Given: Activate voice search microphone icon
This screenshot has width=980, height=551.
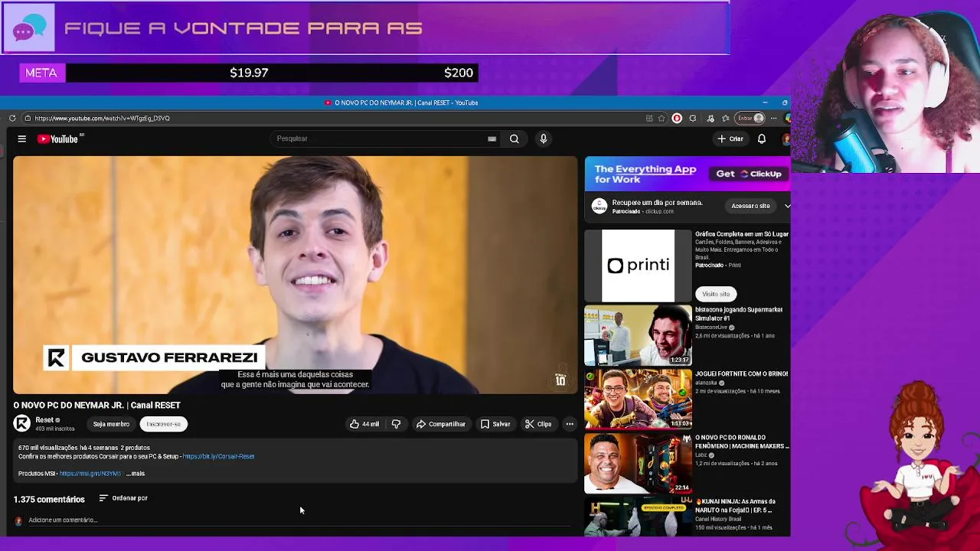Looking at the screenshot, I should (544, 139).
